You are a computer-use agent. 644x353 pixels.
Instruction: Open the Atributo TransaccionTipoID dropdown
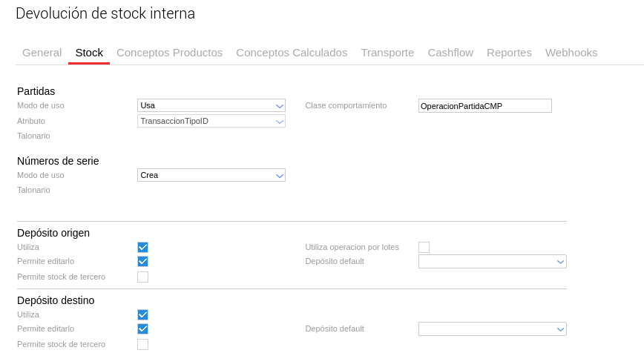point(211,121)
